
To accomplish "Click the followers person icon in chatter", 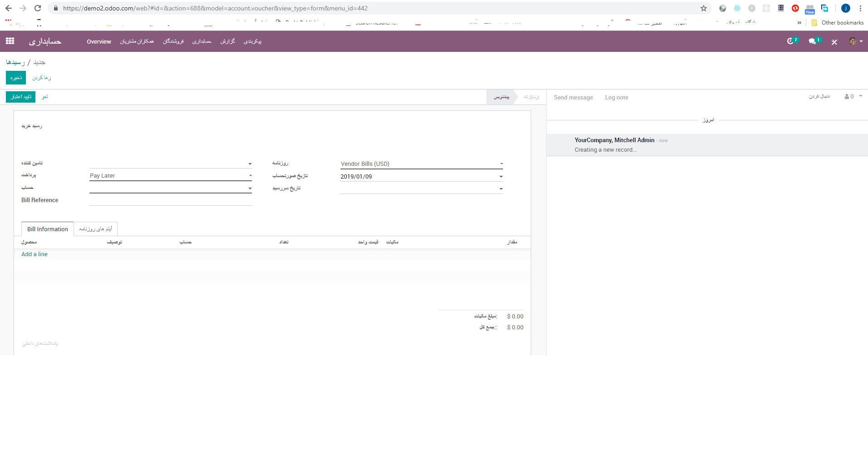I will coord(846,96).
